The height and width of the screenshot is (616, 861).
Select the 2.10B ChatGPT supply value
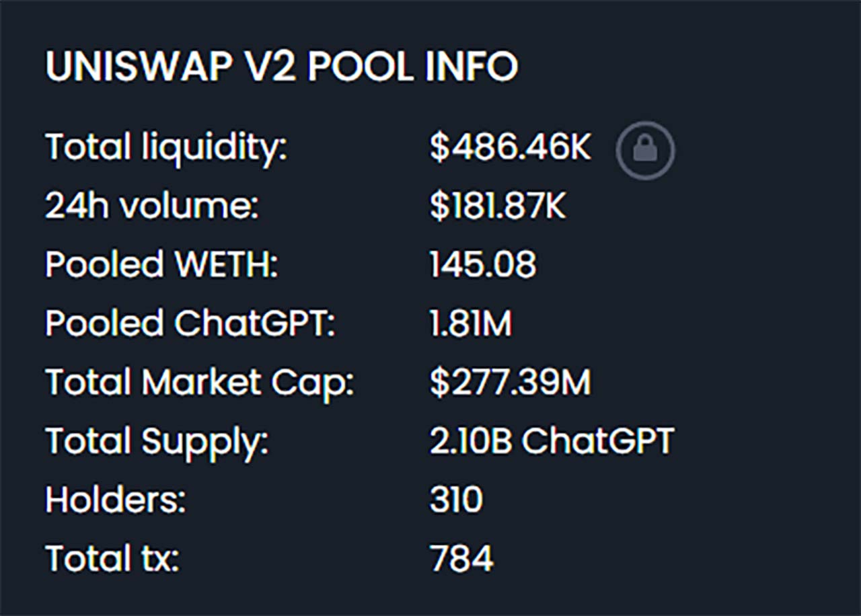click(x=552, y=441)
